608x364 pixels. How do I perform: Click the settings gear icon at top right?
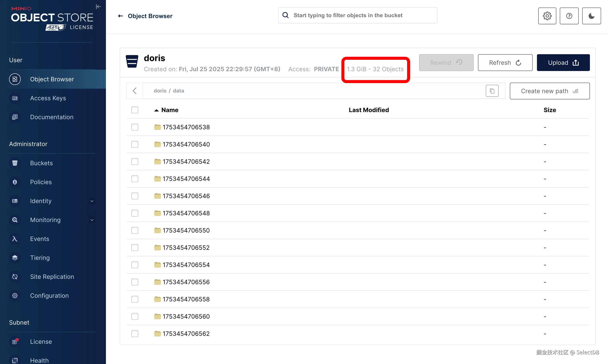(547, 16)
